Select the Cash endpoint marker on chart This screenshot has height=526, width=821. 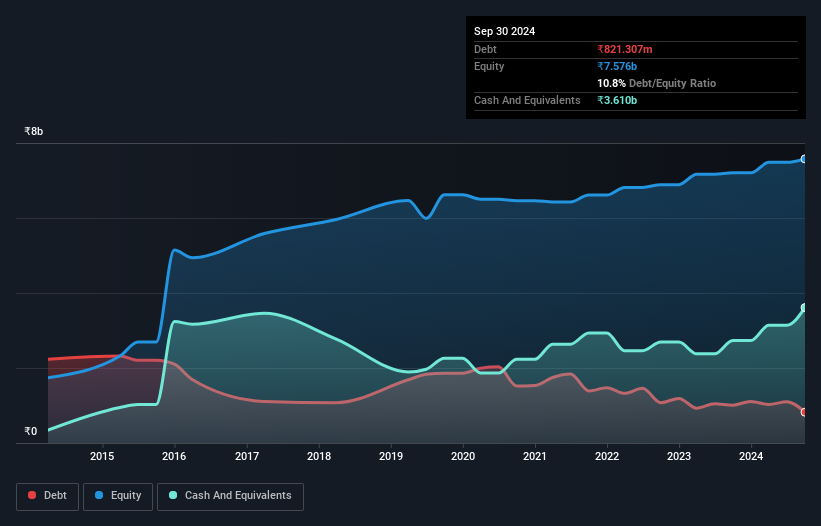point(804,308)
